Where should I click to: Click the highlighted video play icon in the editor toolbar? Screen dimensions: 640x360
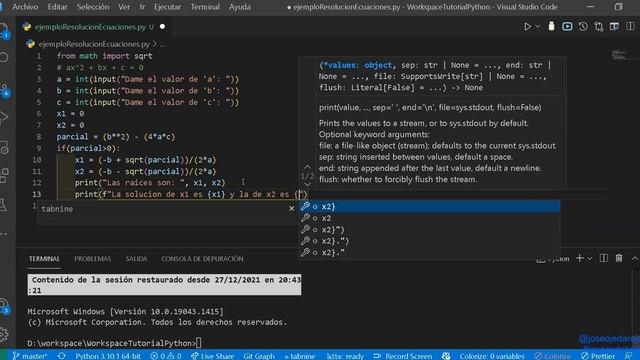click(567, 27)
